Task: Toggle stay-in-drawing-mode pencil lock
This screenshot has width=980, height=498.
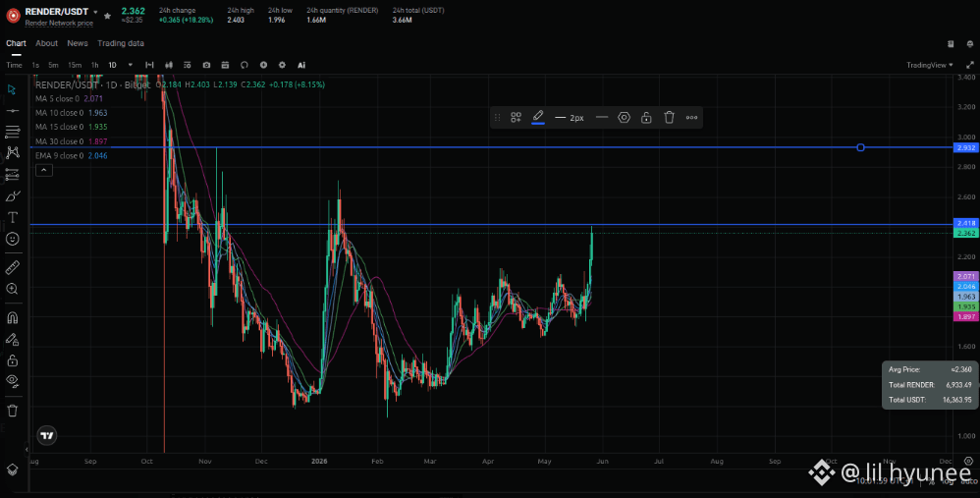Action: 12,339
